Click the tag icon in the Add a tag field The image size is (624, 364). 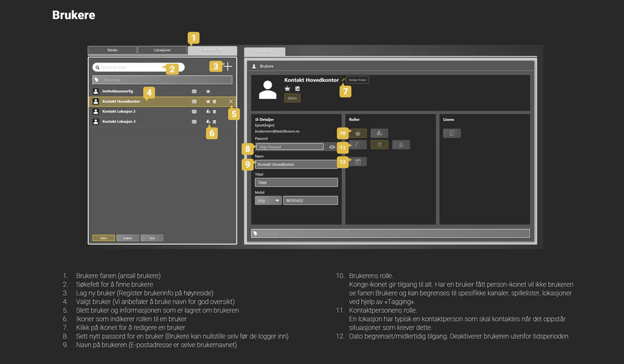point(97,79)
